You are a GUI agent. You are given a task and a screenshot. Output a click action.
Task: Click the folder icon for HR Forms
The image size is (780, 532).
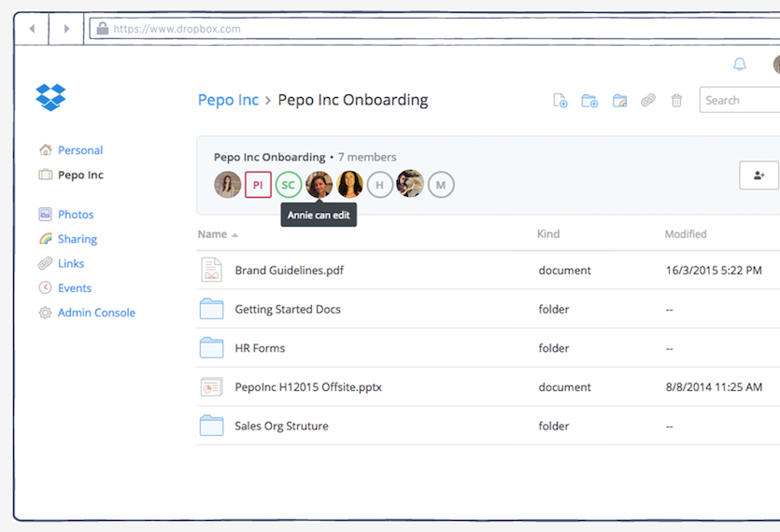point(211,347)
